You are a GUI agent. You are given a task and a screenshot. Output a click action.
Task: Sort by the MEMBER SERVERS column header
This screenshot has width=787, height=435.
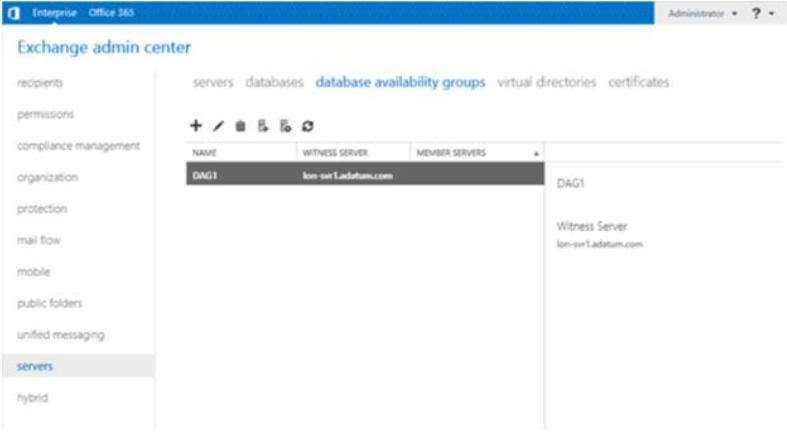click(477, 153)
